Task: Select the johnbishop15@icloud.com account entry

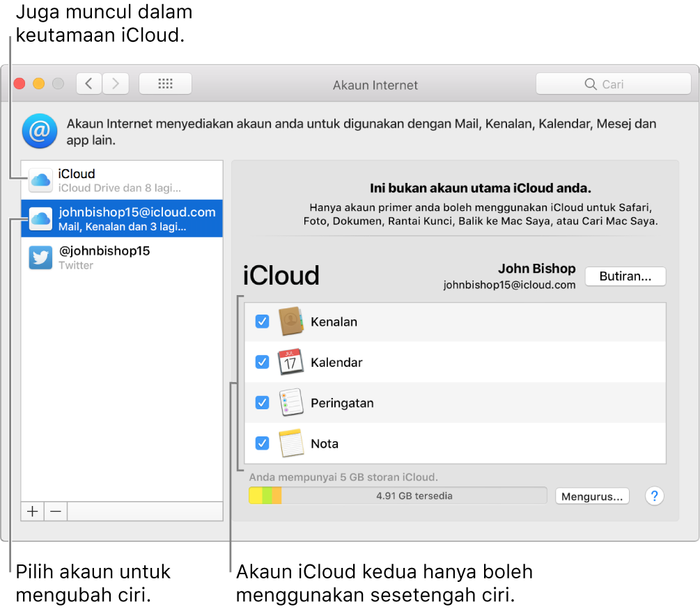Action: pyautogui.click(x=122, y=218)
